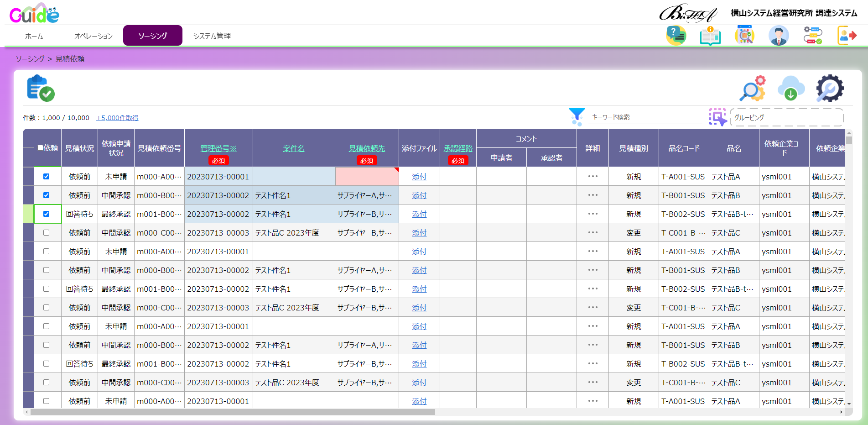Click the 品名コード column header
This screenshot has width=868, height=425.
[x=684, y=148]
